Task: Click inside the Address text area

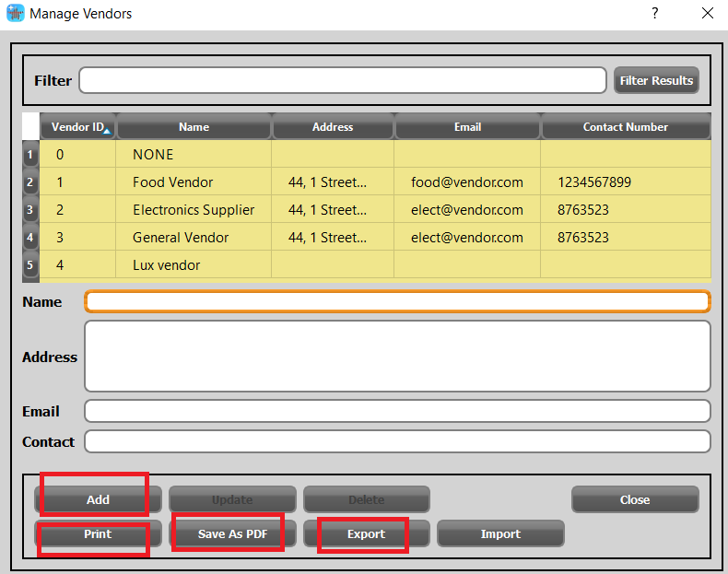Action: tap(397, 357)
